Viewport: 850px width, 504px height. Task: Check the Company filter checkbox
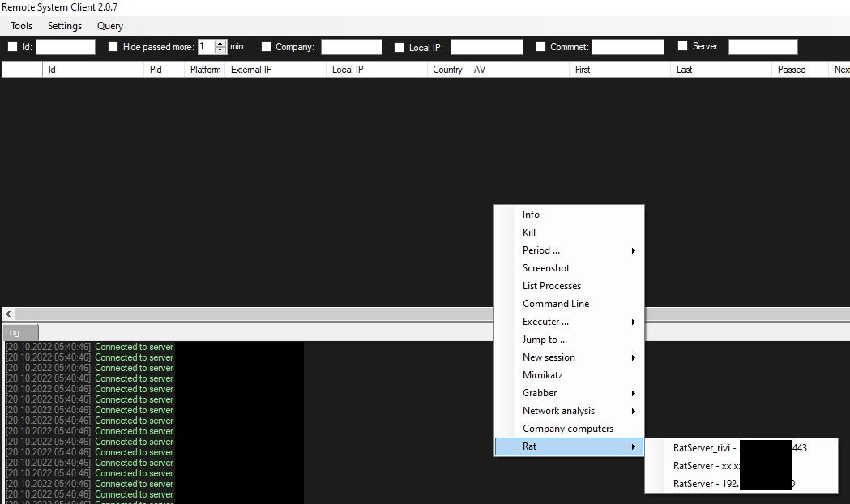(266, 47)
